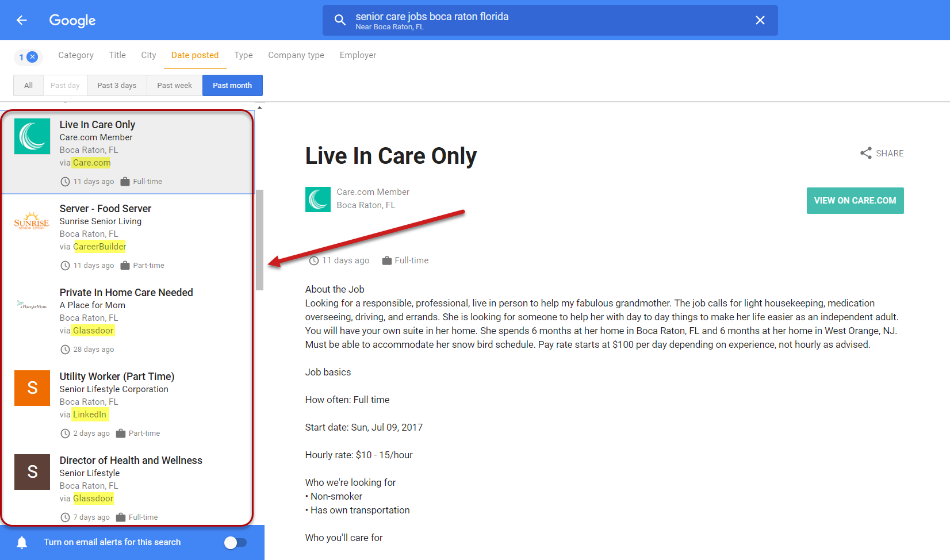This screenshot has width=950, height=560.
Task: Open the Private In Home Care Needed listing
Action: pos(127,293)
